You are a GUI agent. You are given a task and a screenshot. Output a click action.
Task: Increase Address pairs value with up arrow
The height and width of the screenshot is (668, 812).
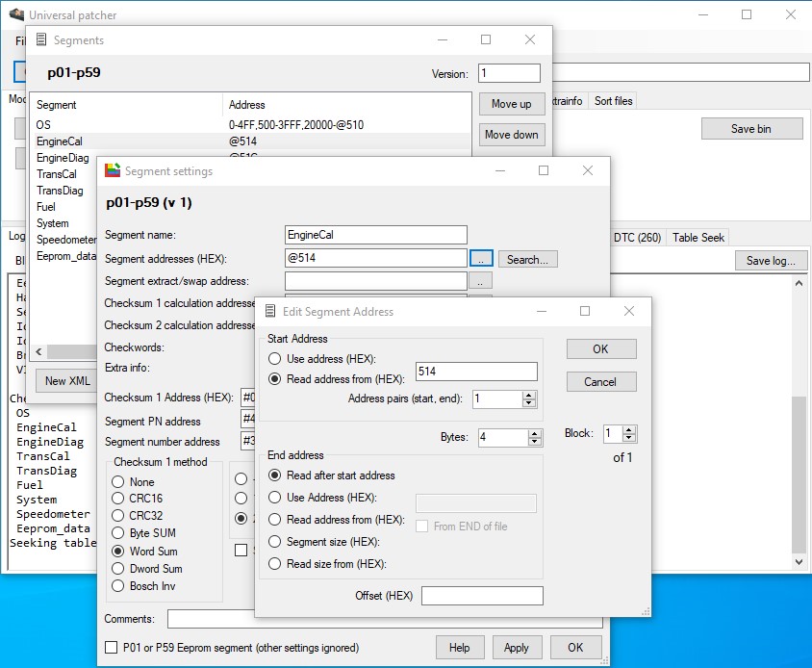pyautogui.click(x=529, y=395)
